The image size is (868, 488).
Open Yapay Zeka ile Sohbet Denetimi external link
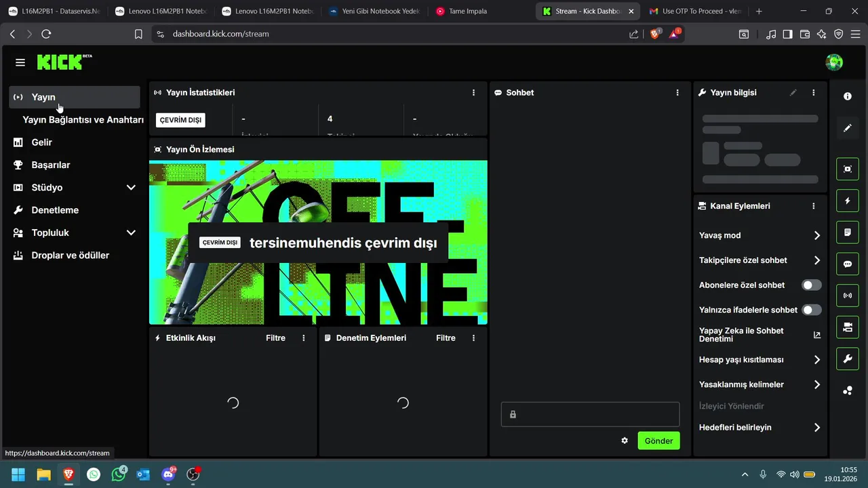[x=816, y=335]
